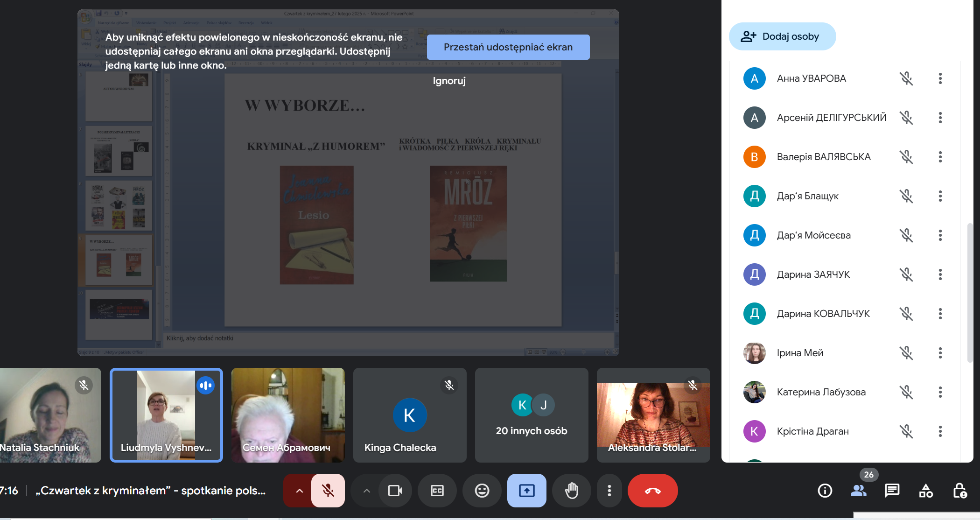980x520 pixels.
Task: Click the Дарина ЗАЯЧУК name
Action: [813, 274]
